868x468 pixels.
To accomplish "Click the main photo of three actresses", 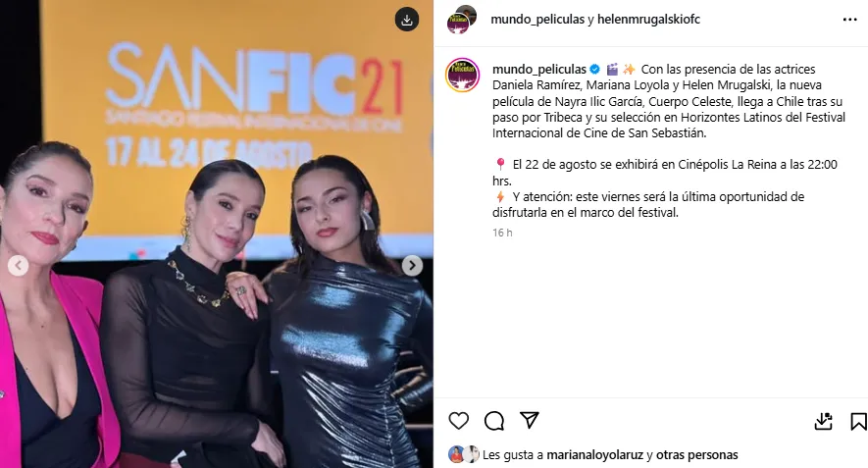I will (x=217, y=234).
